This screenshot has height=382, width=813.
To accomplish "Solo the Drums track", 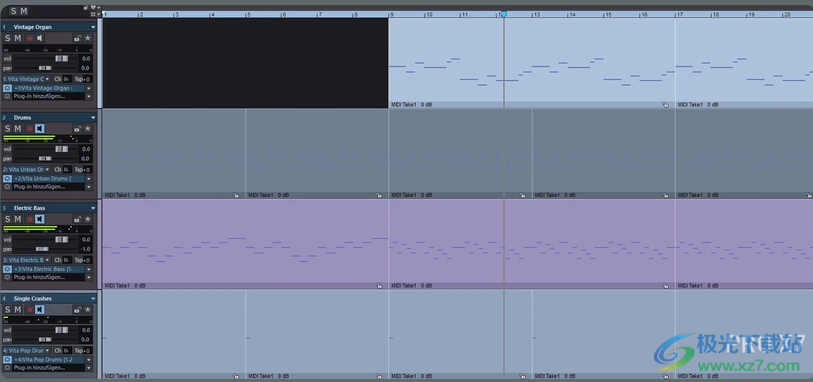I will [8, 129].
